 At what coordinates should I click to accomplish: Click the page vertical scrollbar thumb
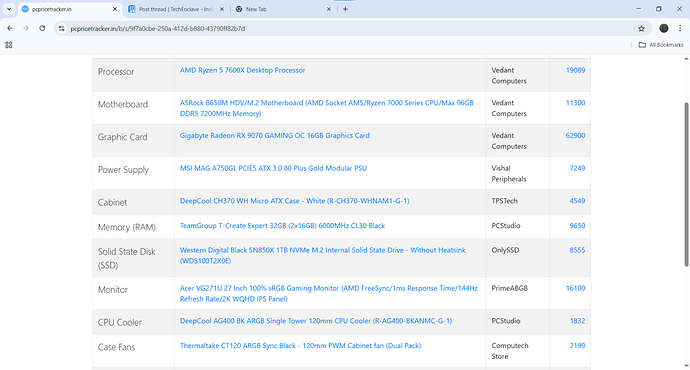click(686, 184)
